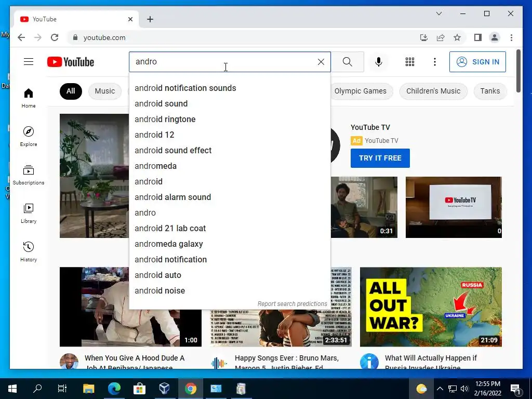Go to Home in the sidebar

pyautogui.click(x=29, y=98)
